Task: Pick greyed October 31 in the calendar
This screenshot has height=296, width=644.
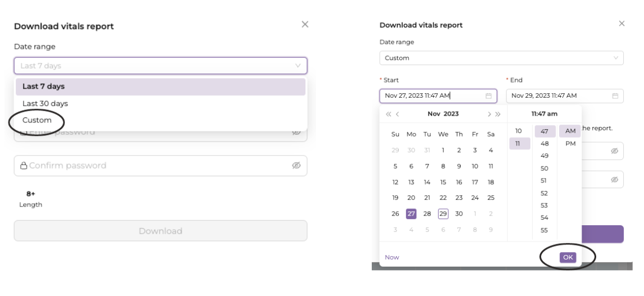Action: [427, 150]
